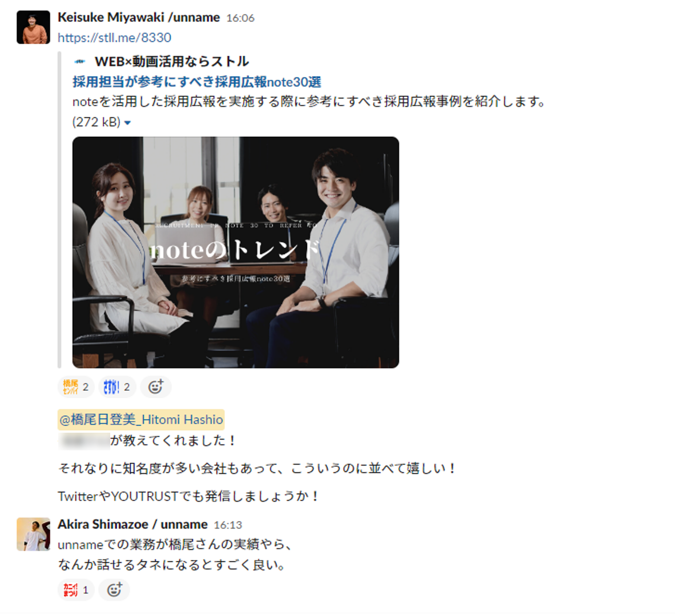The image size is (675, 616).
Task: Click the TwitterやYOUTRUST message text
Action: point(188,496)
